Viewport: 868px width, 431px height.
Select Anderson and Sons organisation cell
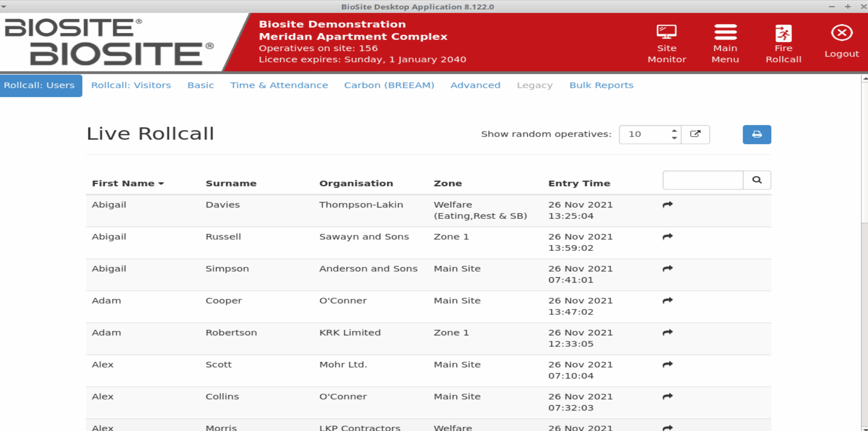tap(368, 269)
